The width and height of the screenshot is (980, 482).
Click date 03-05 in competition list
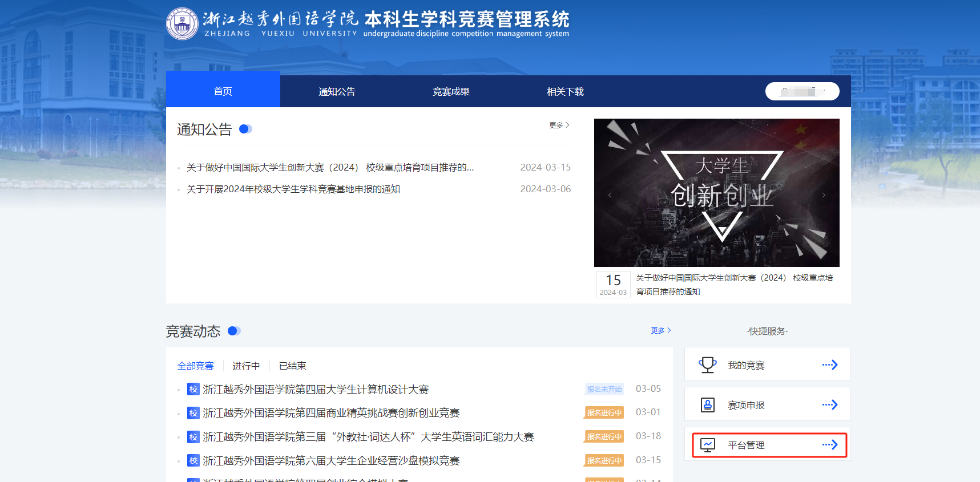(648, 388)
